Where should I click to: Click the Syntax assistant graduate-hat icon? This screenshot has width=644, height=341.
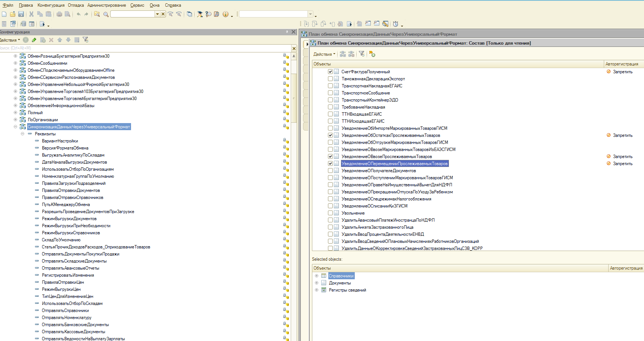point(200,14)
